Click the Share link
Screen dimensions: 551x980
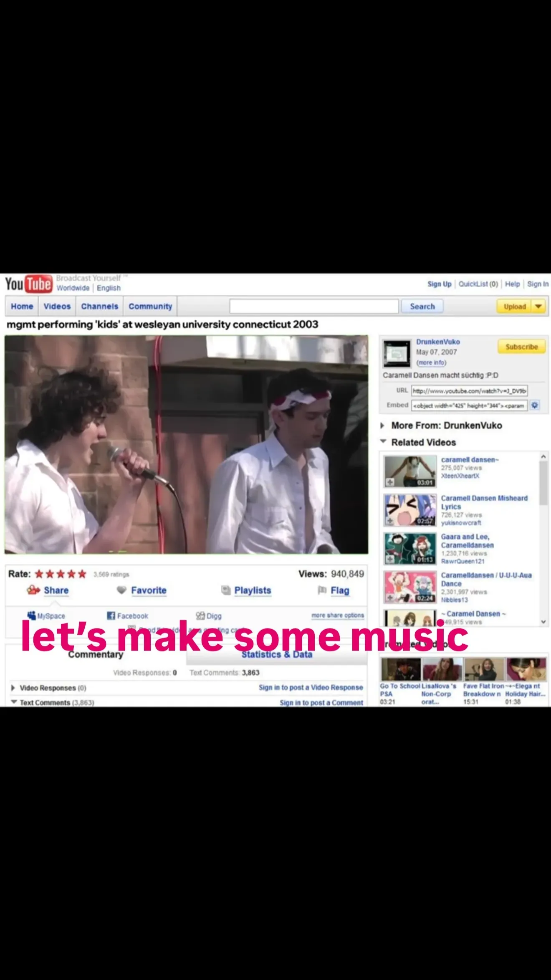pos(56,590)
